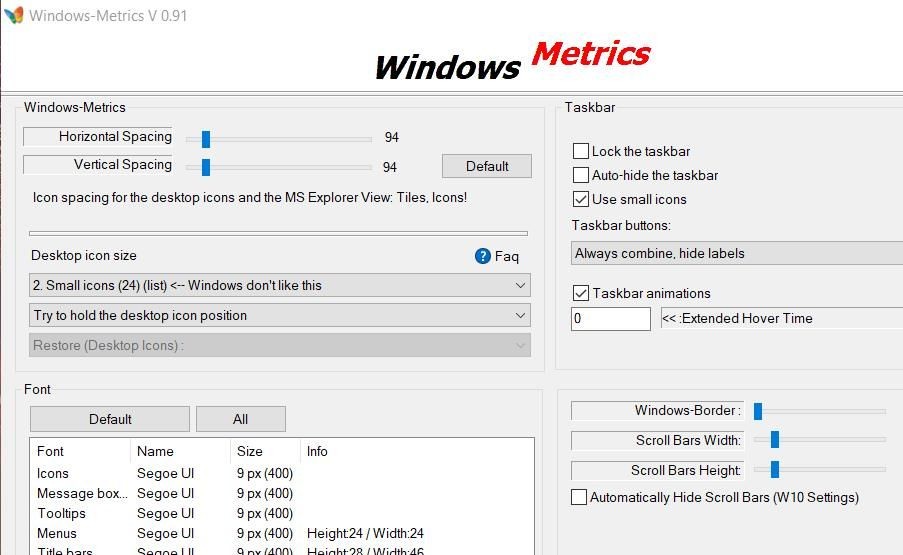
Task: Toggle the Taskbar animations checkbox
Action: (580, 293)
